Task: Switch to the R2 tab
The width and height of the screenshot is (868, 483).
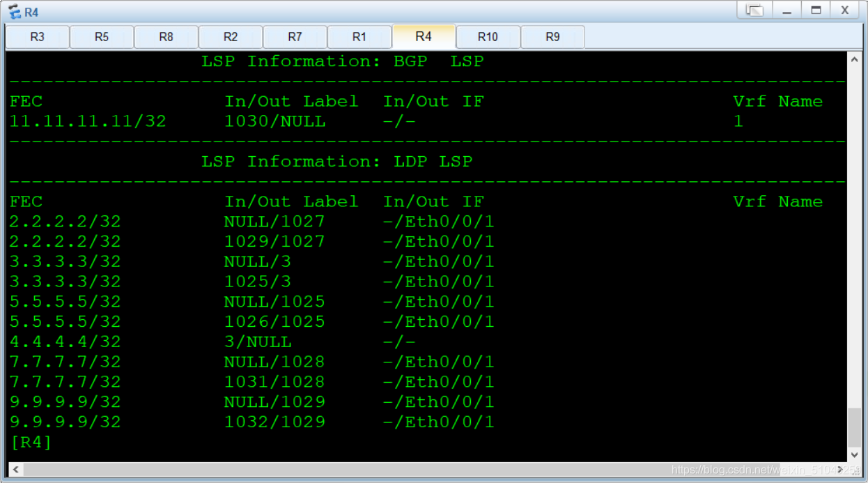Action: (x=231, y=37)
